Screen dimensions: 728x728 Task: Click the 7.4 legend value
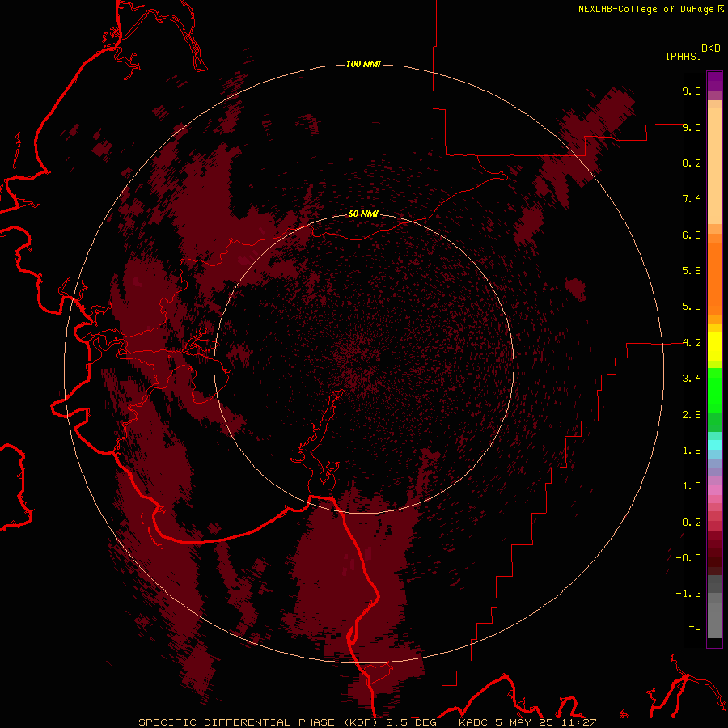(692, 199)
